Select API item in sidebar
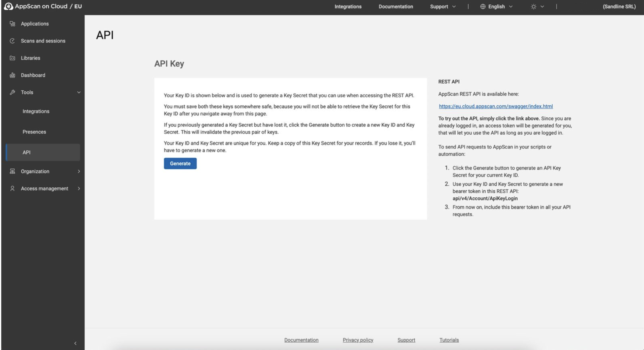The width and height of the screenshot is (644, 350). click(x=43, y=152)
